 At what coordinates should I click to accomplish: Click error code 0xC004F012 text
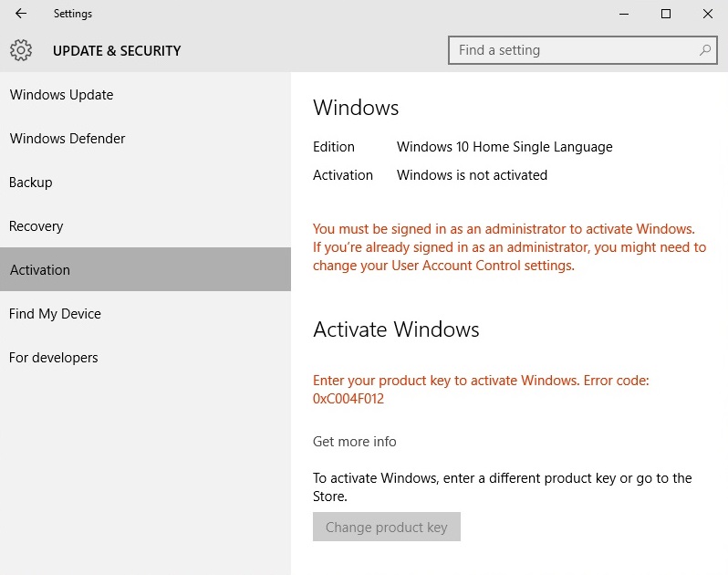[x=348, y=399]
